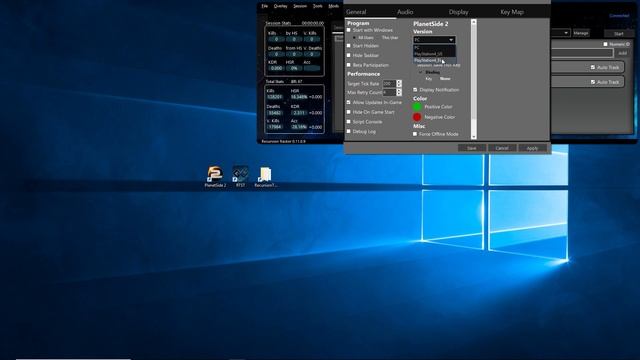Click the Cancel button

[502, 148]
